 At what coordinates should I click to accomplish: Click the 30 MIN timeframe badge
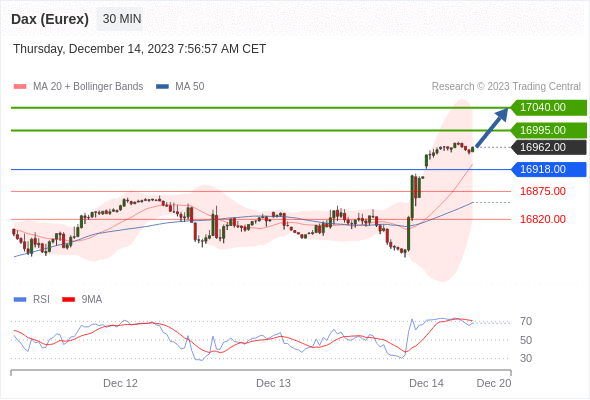(x=120, y=19)
